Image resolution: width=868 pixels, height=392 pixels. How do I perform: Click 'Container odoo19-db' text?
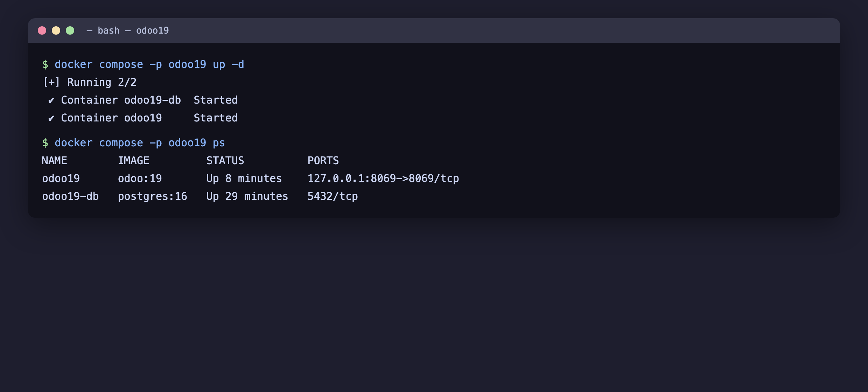[121, 100]
